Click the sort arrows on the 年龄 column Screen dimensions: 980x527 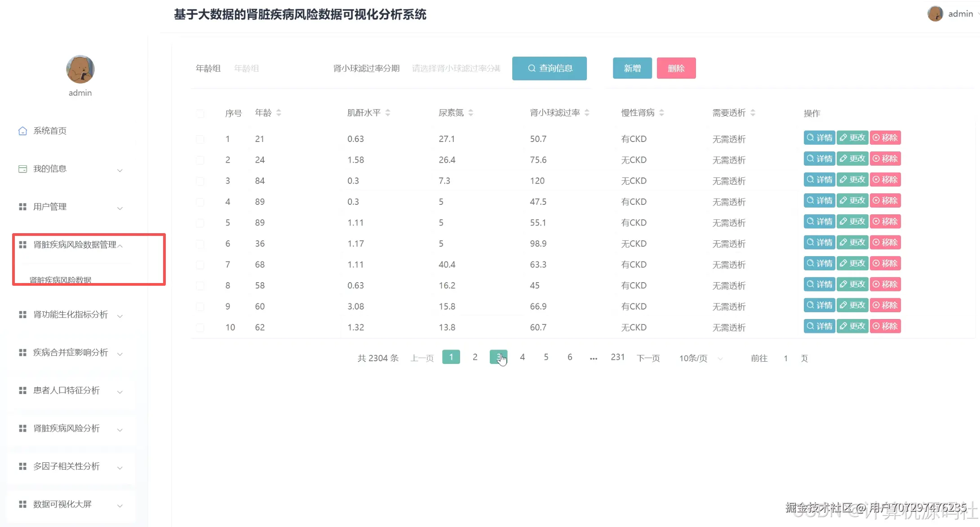pos(279,113)
